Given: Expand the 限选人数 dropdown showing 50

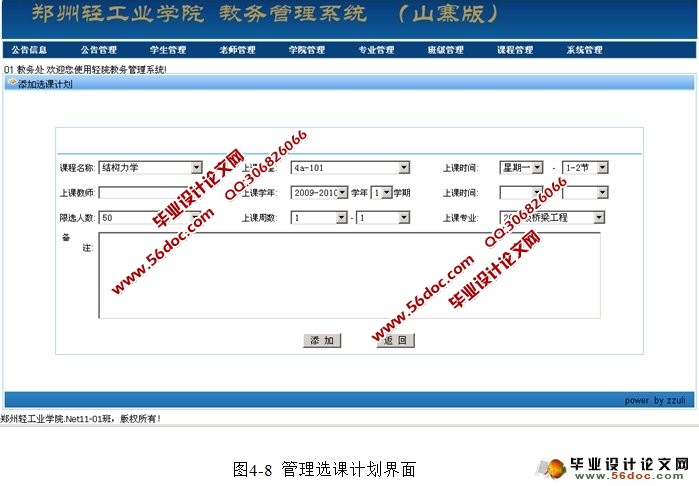Looking at the screenshot, I should point(150,218).
